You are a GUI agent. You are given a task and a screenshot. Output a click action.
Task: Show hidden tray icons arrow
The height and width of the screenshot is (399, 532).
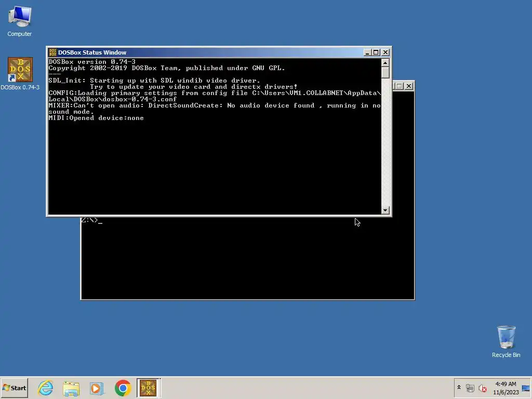[x=459, y=388]
